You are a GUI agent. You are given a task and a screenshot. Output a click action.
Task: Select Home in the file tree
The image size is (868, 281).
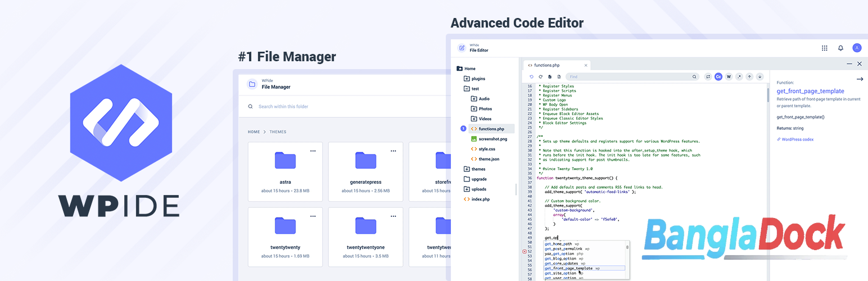point(466,69)
